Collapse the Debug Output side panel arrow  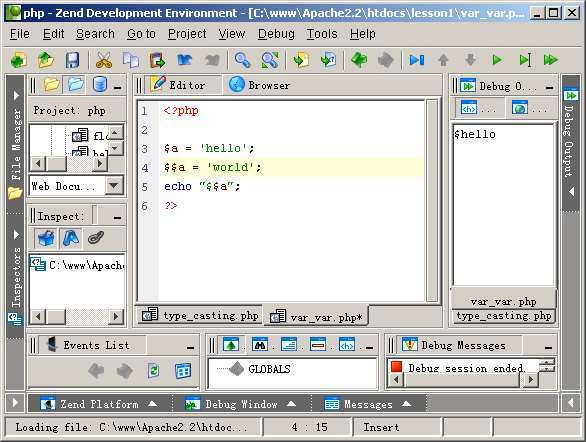pyautogui.click(x=571, y=192)
